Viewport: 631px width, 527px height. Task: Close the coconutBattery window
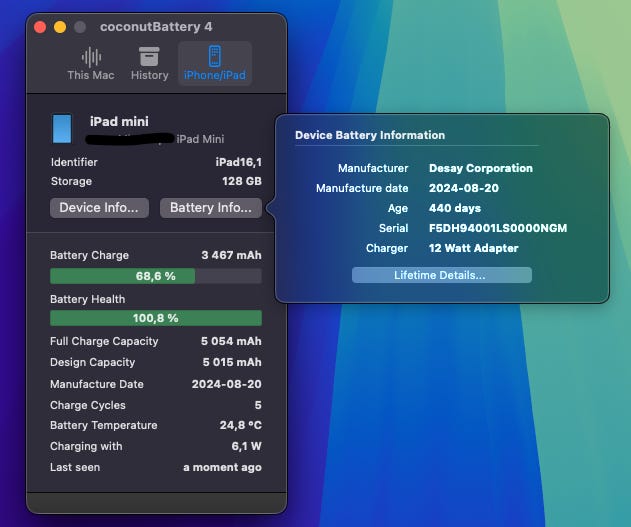pyautogui.click(x=40, y=27)
